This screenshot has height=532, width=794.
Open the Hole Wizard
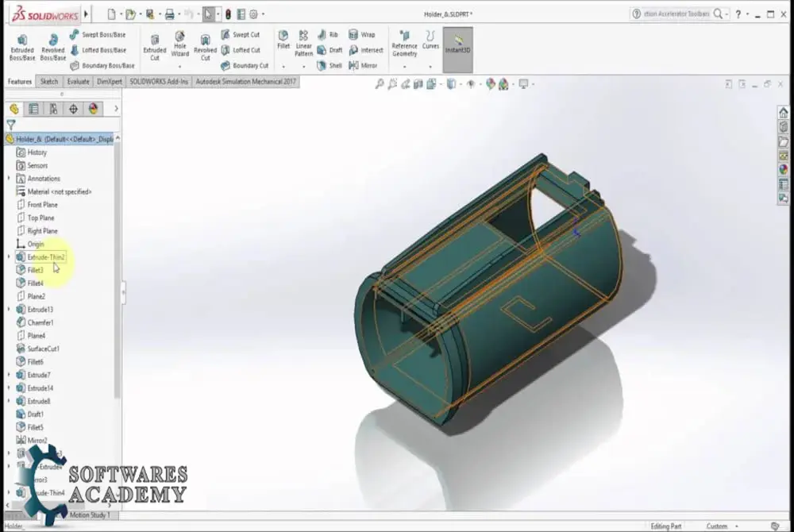point(179,44)
